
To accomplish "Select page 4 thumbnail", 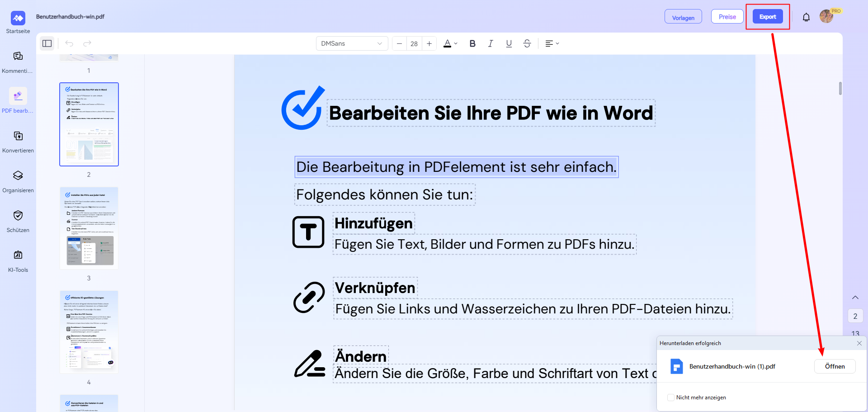I will coord(89,332).
